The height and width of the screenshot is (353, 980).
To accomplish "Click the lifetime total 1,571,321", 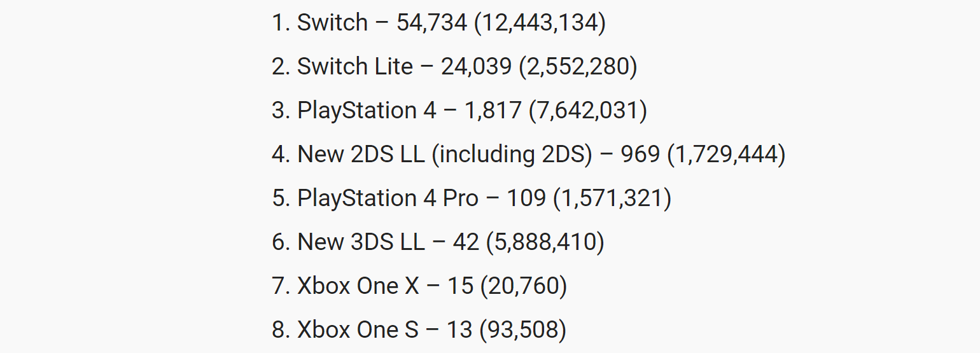I will 612,198.
